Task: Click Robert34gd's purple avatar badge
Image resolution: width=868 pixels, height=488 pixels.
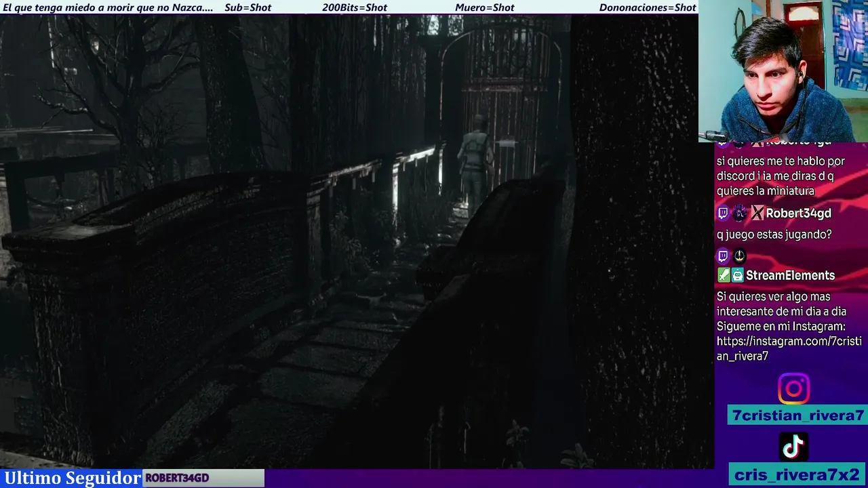Action: point(739,213)
